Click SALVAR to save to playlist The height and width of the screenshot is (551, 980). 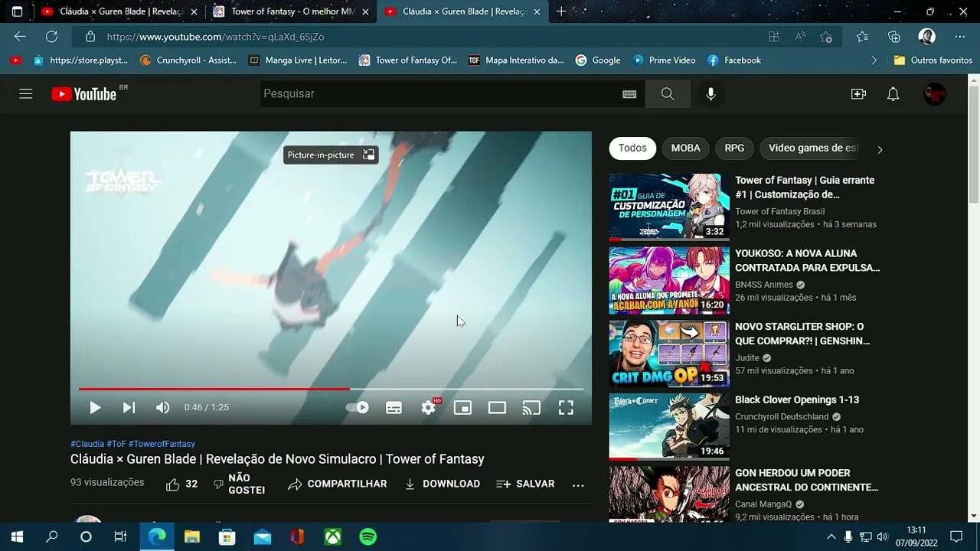point(525,484)
